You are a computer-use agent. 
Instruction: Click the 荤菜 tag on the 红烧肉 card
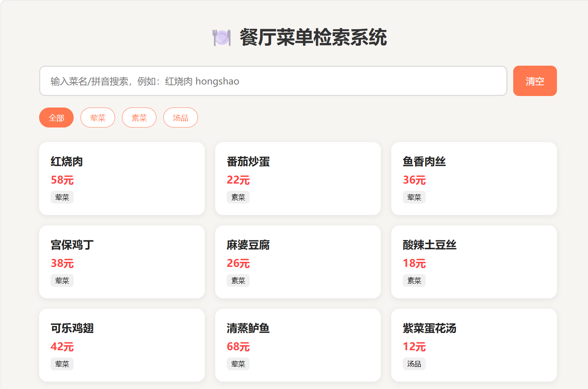point(62,197)
